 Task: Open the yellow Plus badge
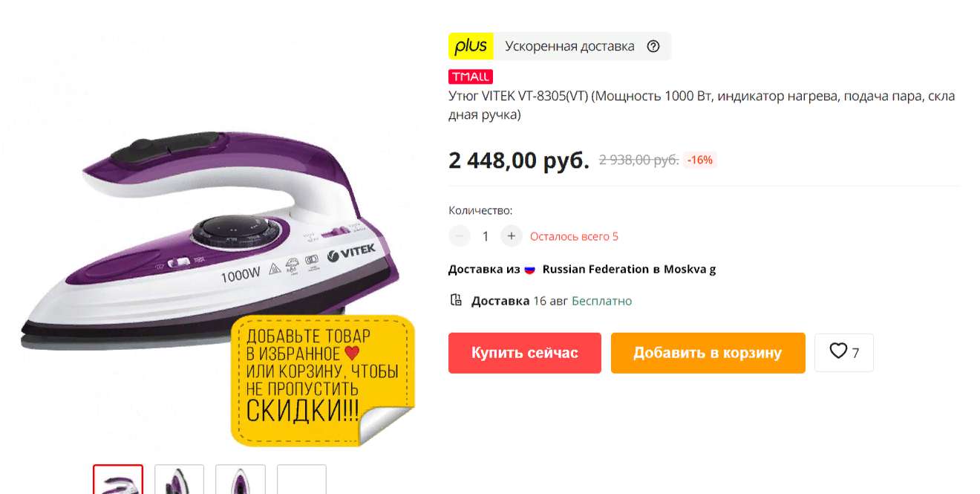pyautogui.click(x=471, y=46)
